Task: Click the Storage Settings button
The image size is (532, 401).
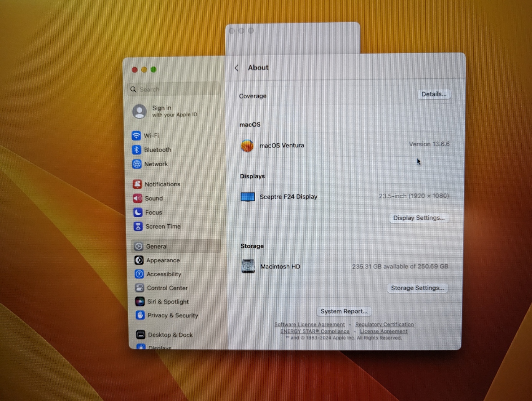Action: tap(417, 288)
